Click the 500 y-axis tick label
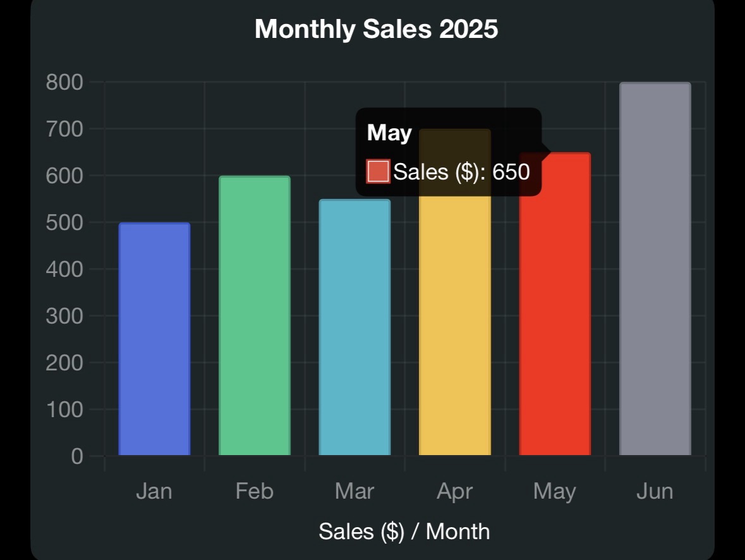This screenshot has width=745, height=560. [x=64, y=222]
